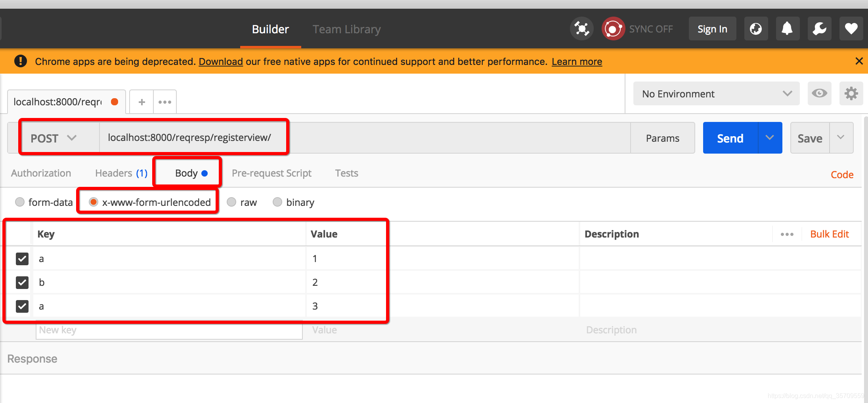
Task: Switch to the Builder tab
Action: (x=270, y=29)
